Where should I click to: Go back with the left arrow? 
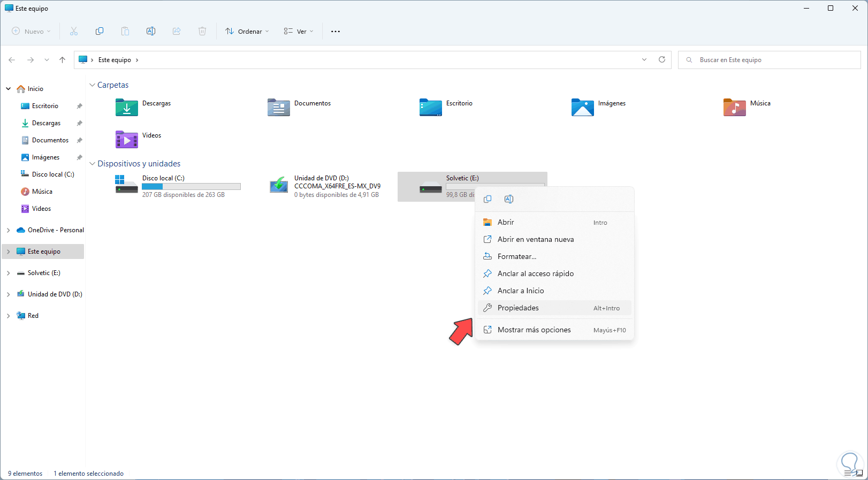coord(12,60)
